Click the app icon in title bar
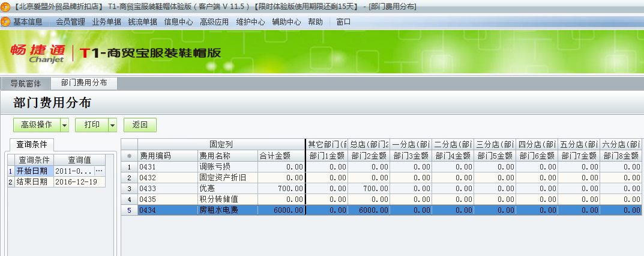Screen dimensions: 644x256 [5, 7]
